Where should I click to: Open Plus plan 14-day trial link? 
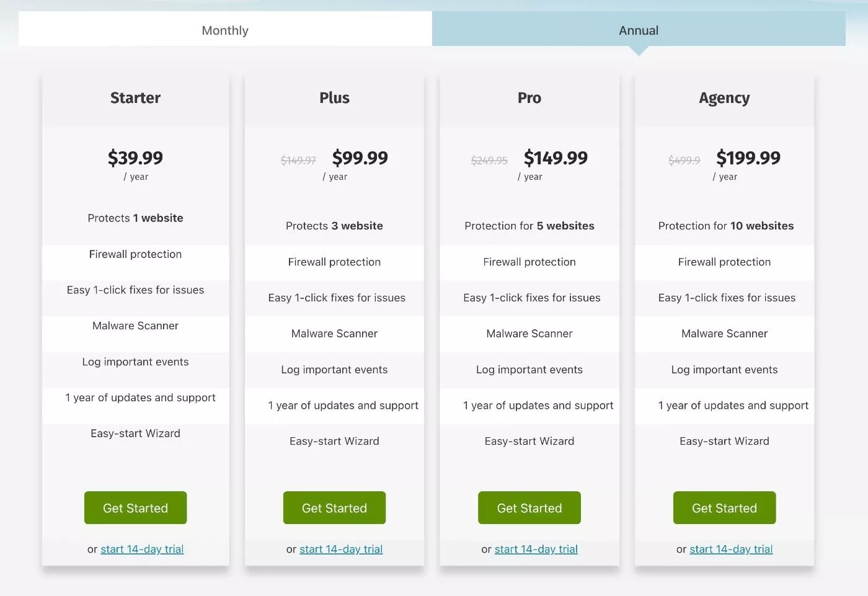pyautogui.click(x=341, y=549)
